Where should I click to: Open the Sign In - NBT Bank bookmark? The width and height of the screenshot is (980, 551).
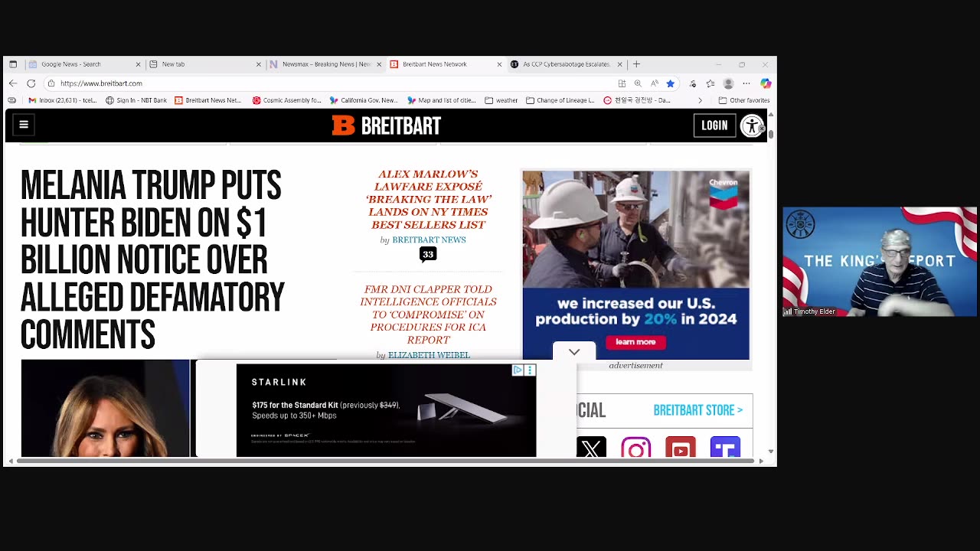click(136, 100)
